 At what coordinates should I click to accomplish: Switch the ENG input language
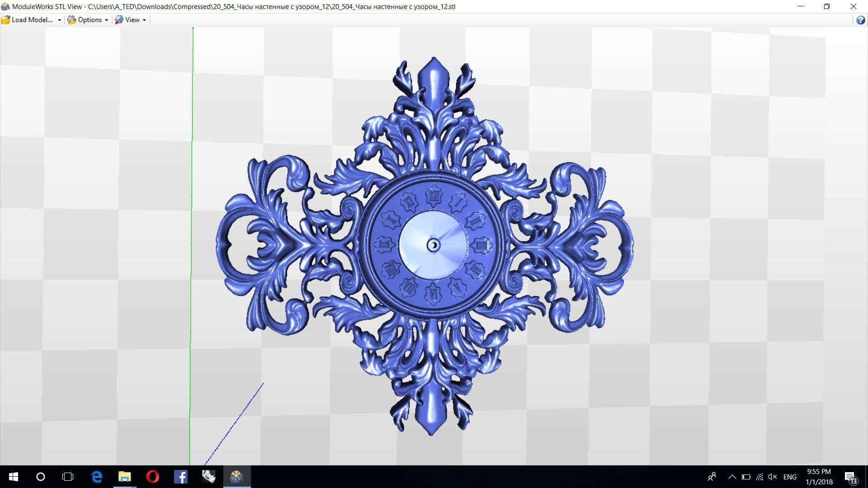tap(790, 477)
